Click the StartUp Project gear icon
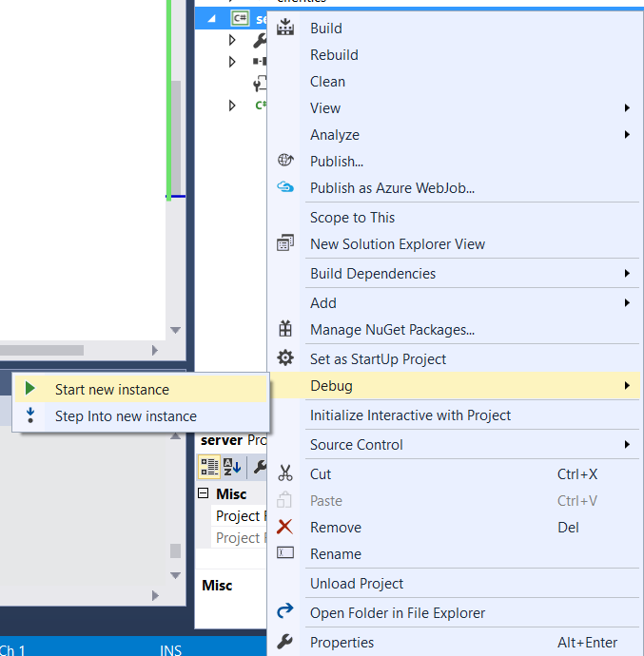This screenshot has height=656, width=644. (x=285, y=358)
